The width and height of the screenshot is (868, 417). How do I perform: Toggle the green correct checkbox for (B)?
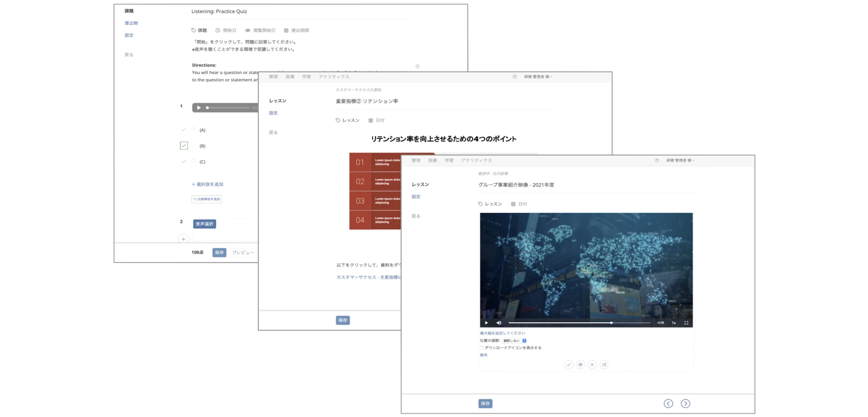pyautogui.click(x=183, y=145)
